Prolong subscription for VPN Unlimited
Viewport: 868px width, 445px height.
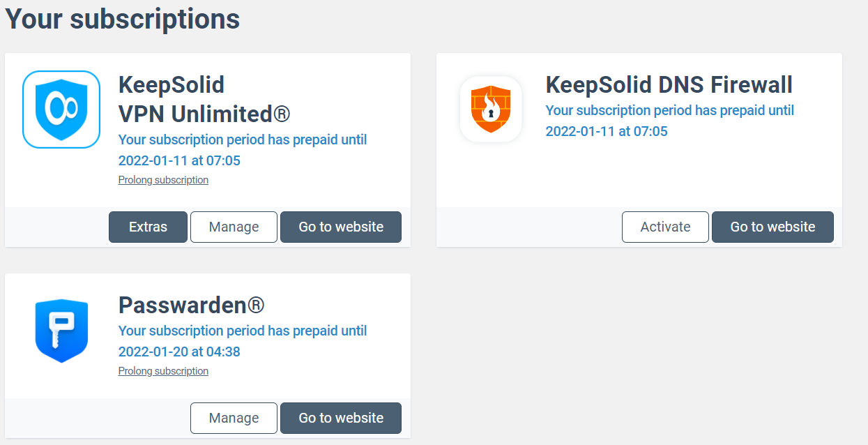(163, 180)
